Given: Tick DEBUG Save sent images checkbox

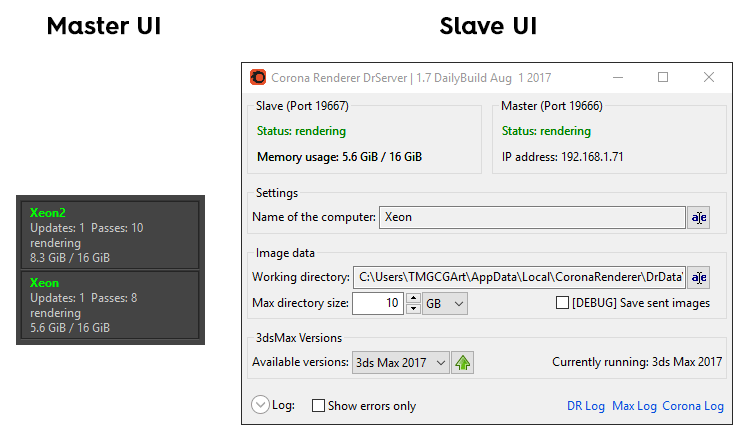Looking at the screenshot, I should [x=562, y=303].
